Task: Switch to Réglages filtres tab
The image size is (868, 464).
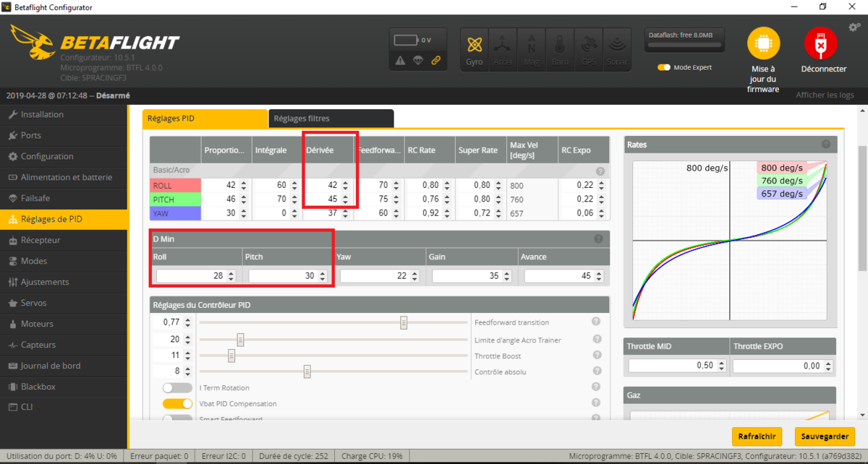Action: coord(331,119)
